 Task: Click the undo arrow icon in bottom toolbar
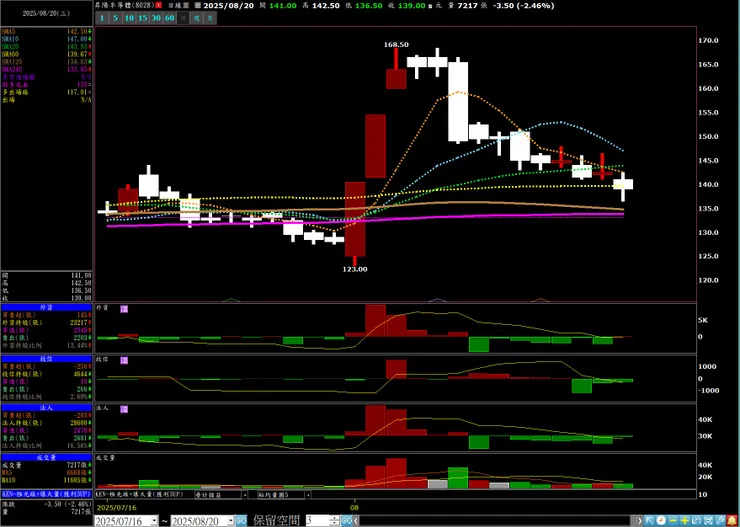pos(697,521)
